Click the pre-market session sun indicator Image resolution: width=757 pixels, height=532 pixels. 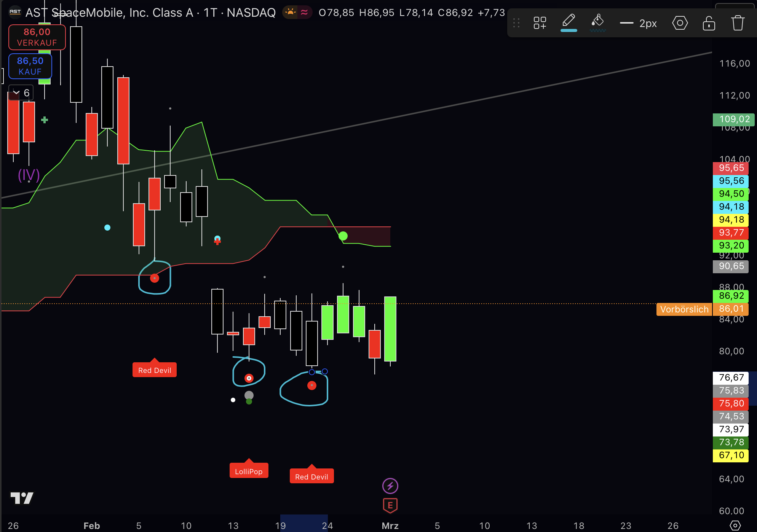pyautogui.click(x=290, y=13)
